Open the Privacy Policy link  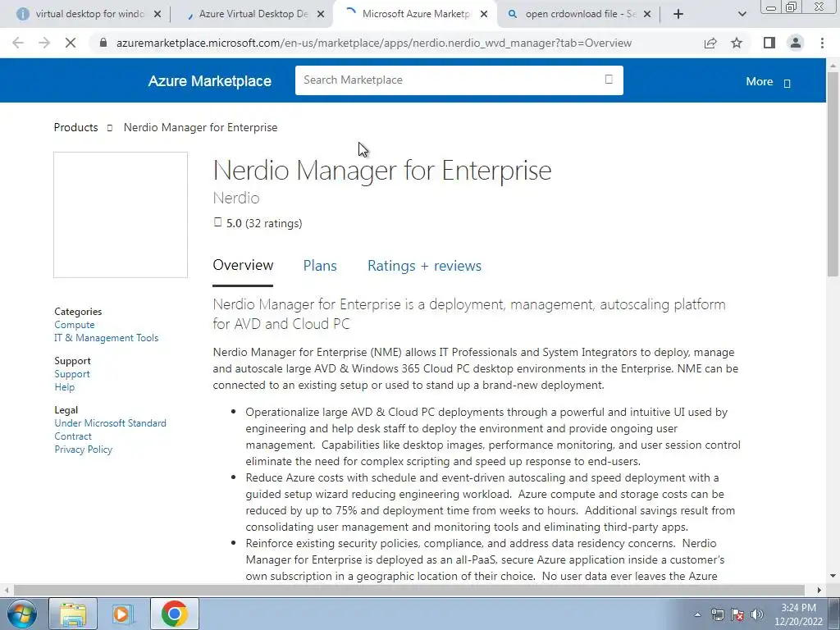click(83, 450)
